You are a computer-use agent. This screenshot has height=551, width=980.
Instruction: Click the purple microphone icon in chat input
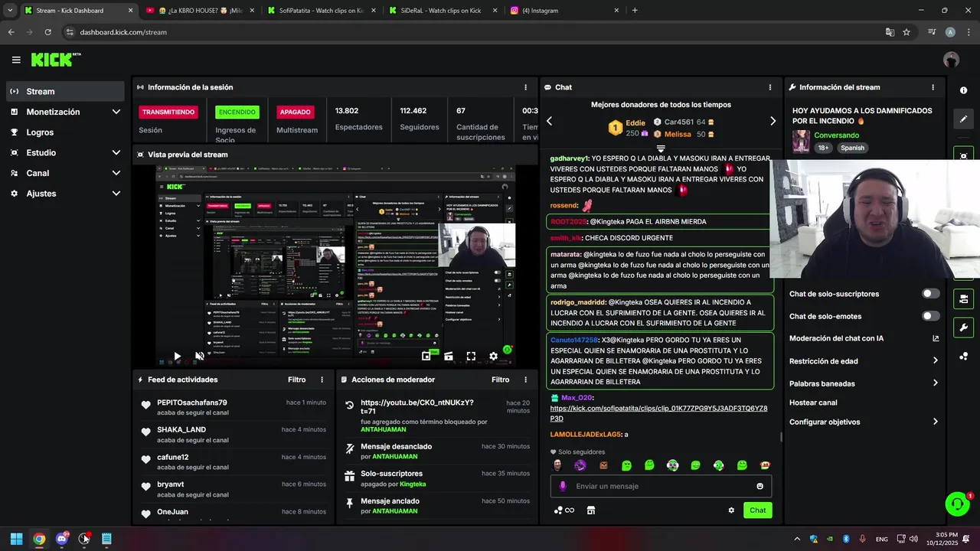point(563,486)
